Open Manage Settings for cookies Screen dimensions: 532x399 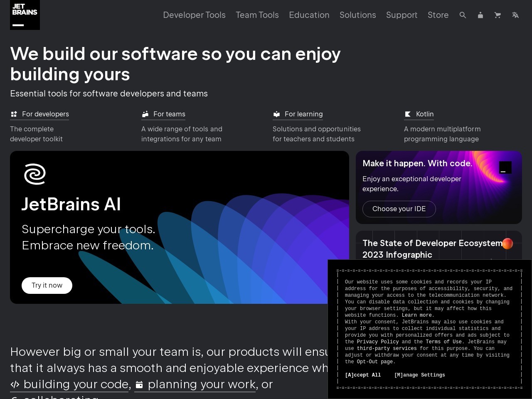point(419,375)
